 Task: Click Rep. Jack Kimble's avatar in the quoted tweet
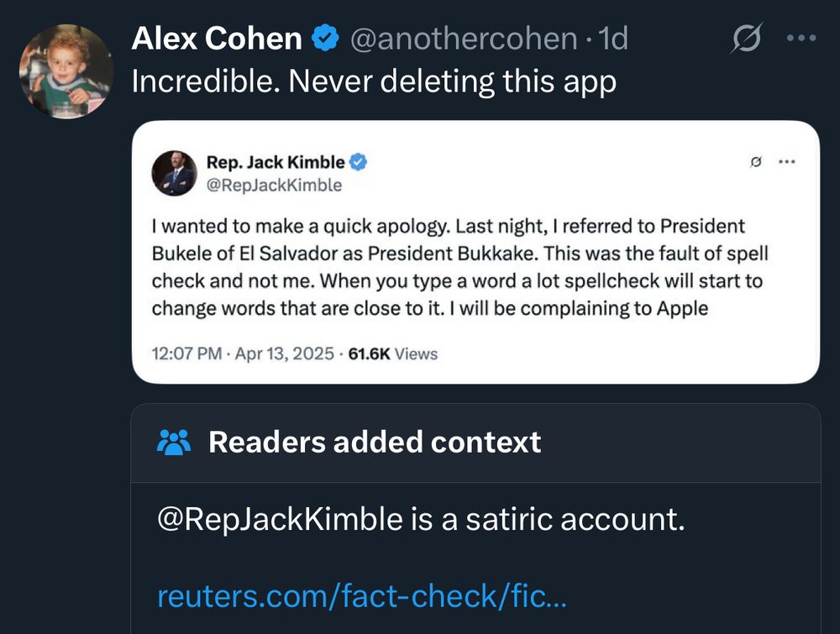[x=174, y=173]
